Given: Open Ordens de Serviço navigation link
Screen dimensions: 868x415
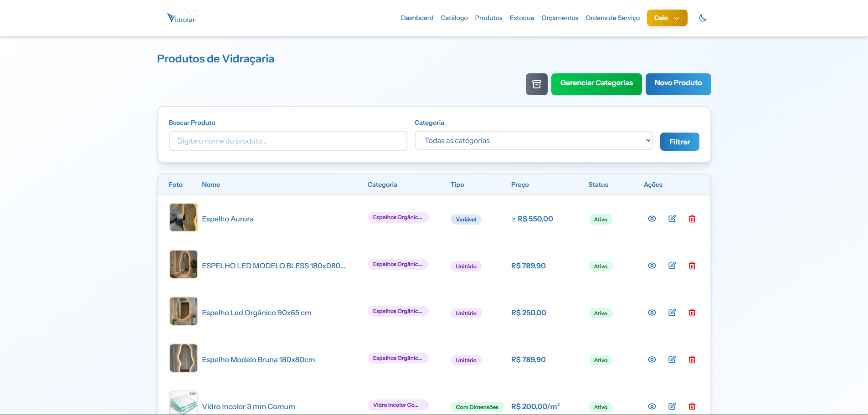Looking at the screenshot, I should click(612, 18).
